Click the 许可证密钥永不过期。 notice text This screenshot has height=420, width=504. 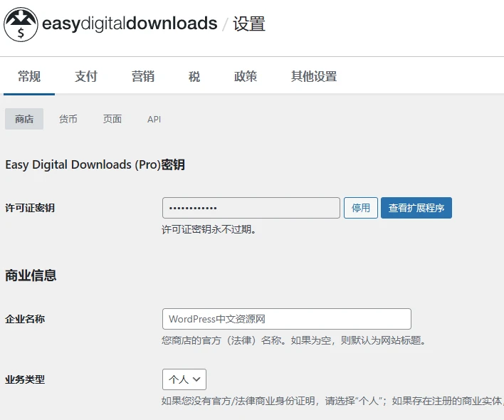pyautogui.click(x=209, y=229)
